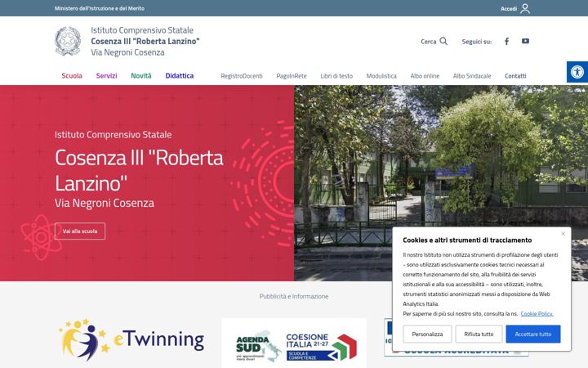Open the Cookie Policy link
Screen dimensions: 588x368
(537, 313)
